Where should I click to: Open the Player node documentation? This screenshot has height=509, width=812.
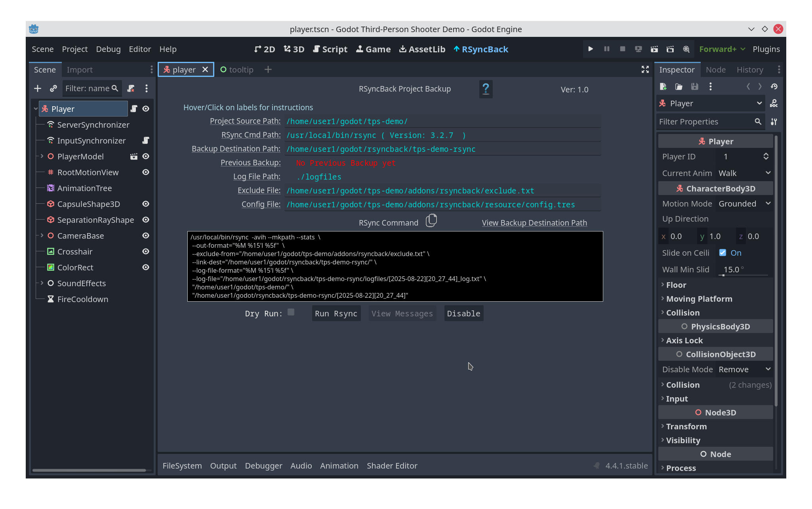click(x=774, y=103)
